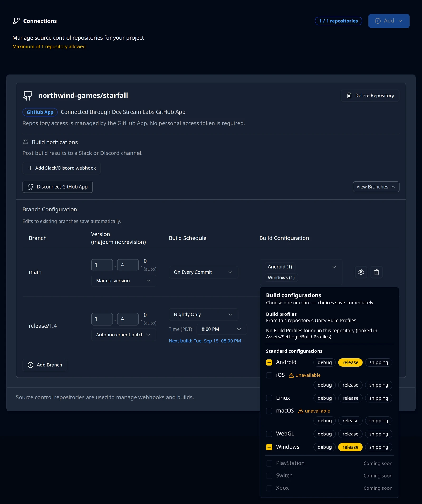Image resolution: width=422 pixels, height=504 pixels.
Task: Select macOS release configuration
Action: (350, 421)
